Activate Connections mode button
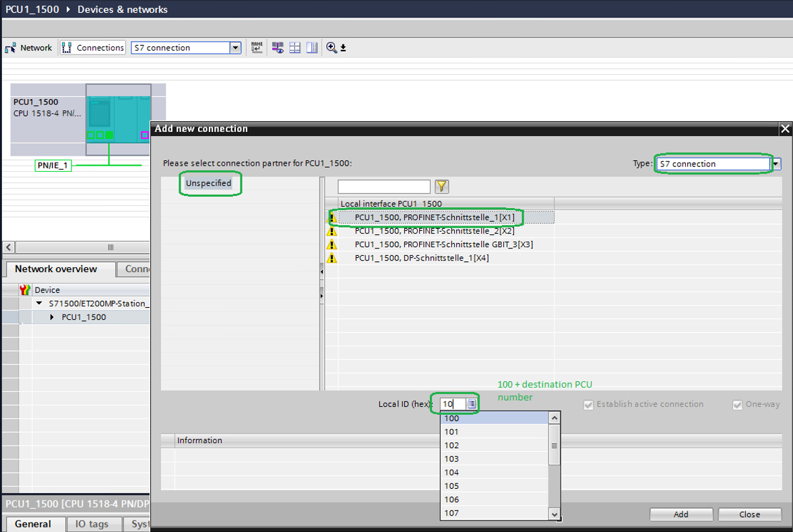Screen dimensions: 793x532 [92, 48]
